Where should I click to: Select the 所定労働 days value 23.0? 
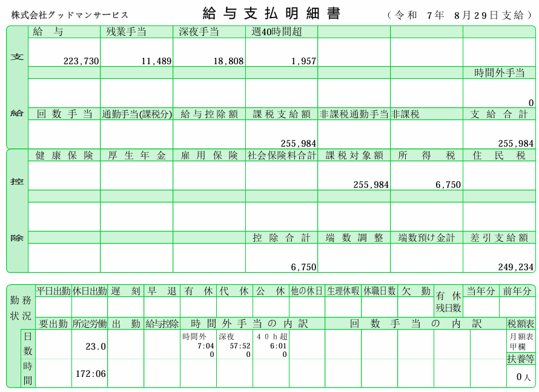point(96,347)
